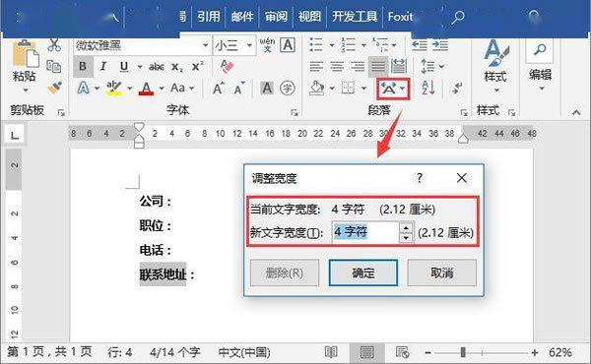Click the Cut scissors icon
Viewport: 591px width, 364px height.
point(54,45)
